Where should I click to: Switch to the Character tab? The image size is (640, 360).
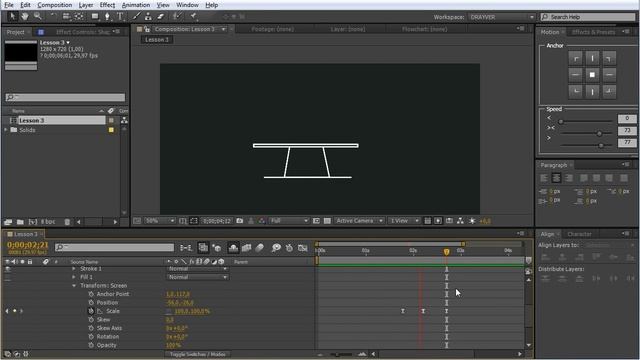[x=579, y=234]
